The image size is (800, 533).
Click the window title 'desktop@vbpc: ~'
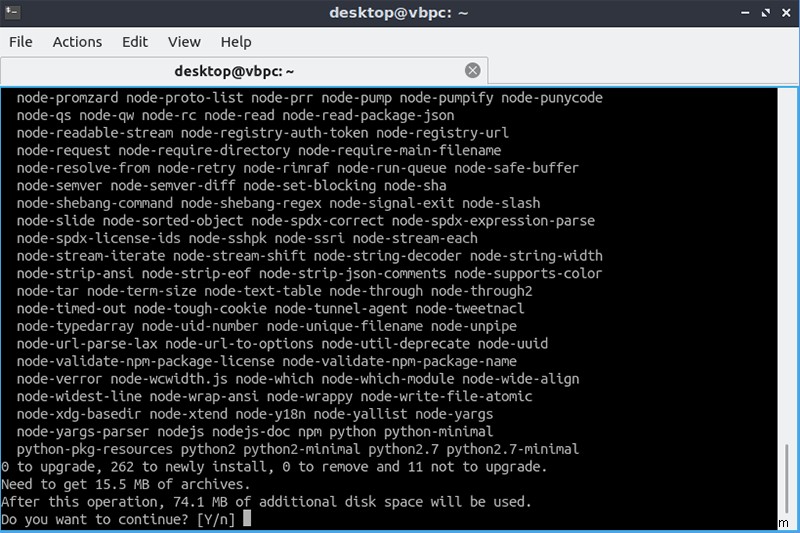pyautogui.click(x=398, y=13)
